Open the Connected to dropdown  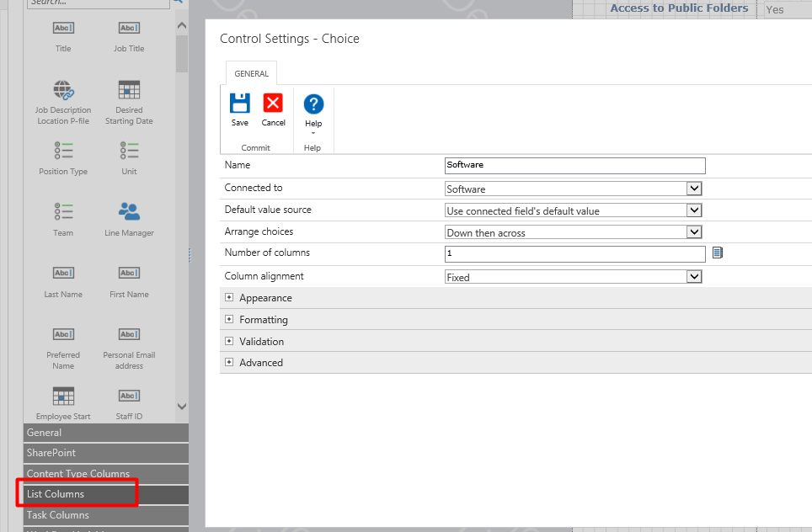694,189
